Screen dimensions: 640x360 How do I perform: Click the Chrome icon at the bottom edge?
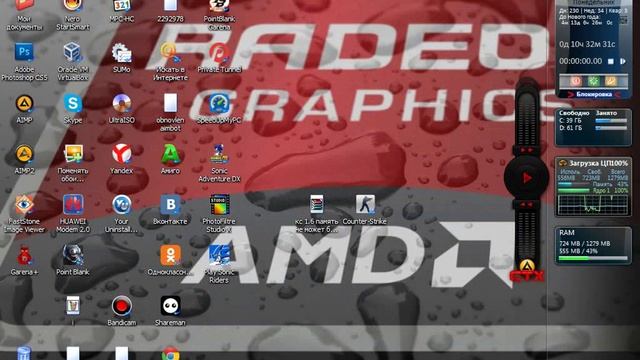click(x=170, y=354)
